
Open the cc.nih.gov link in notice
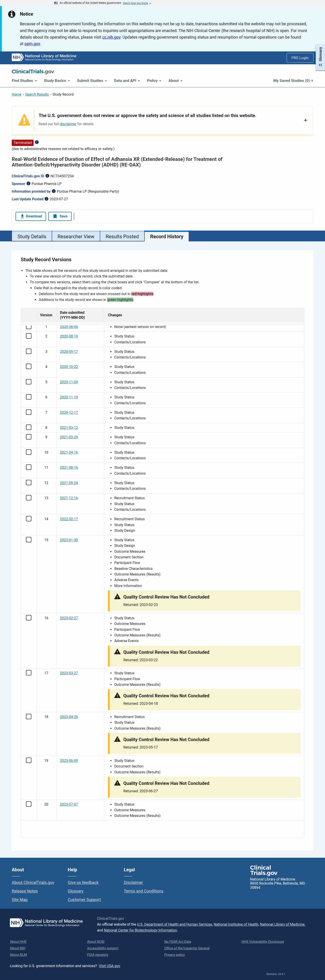111,37
